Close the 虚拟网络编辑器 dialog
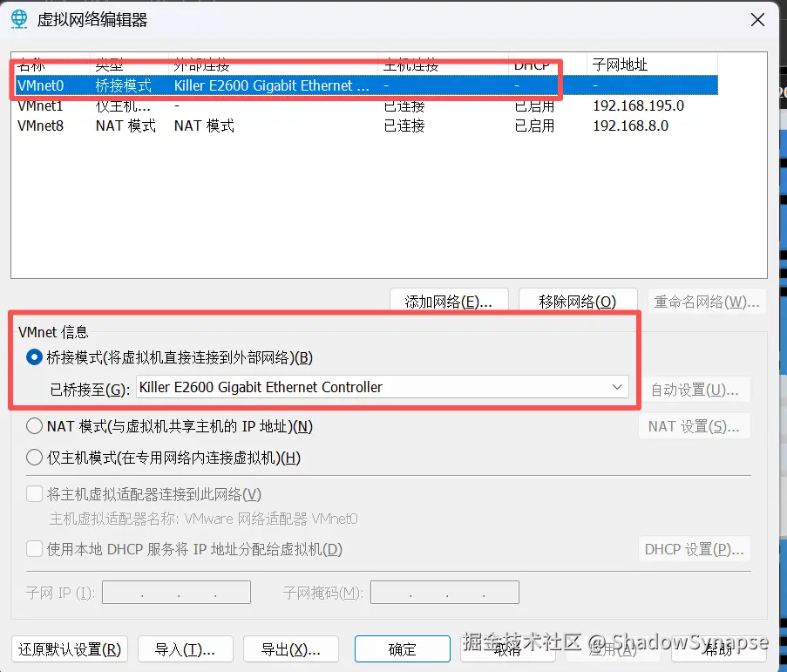Viewport: 787px width, 672px height. click(x=757, y=20)
